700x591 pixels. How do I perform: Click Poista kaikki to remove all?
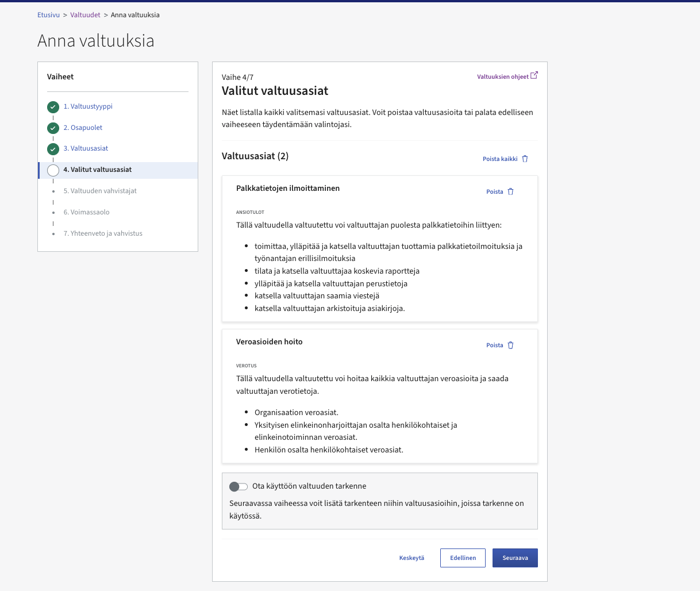coord(500,159)
